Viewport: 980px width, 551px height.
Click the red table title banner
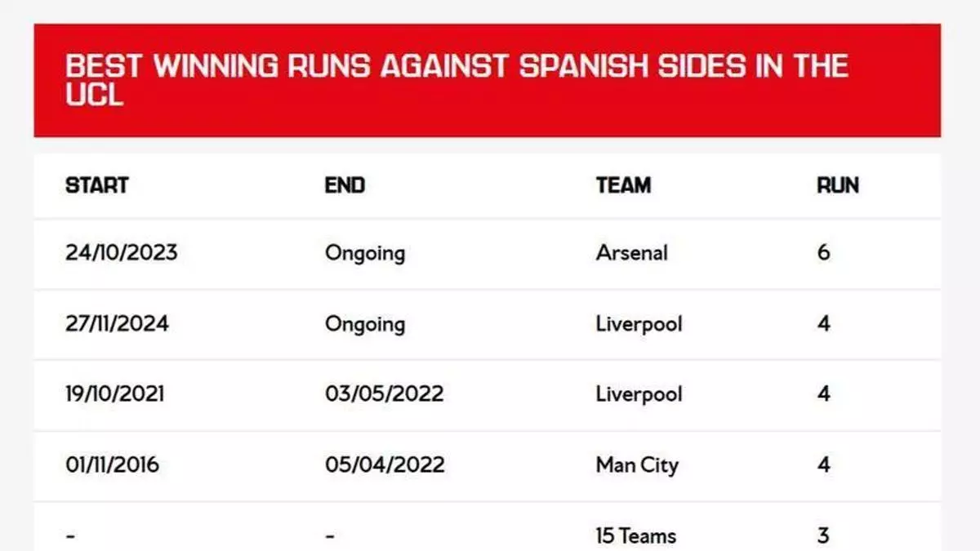[487, 80]
